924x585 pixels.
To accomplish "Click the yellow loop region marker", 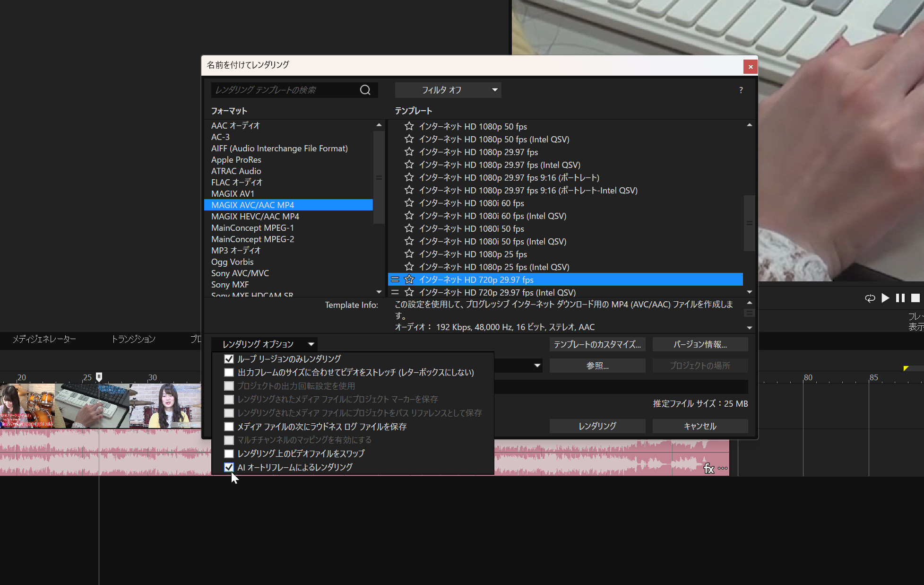I will click(x=906, y=368).
